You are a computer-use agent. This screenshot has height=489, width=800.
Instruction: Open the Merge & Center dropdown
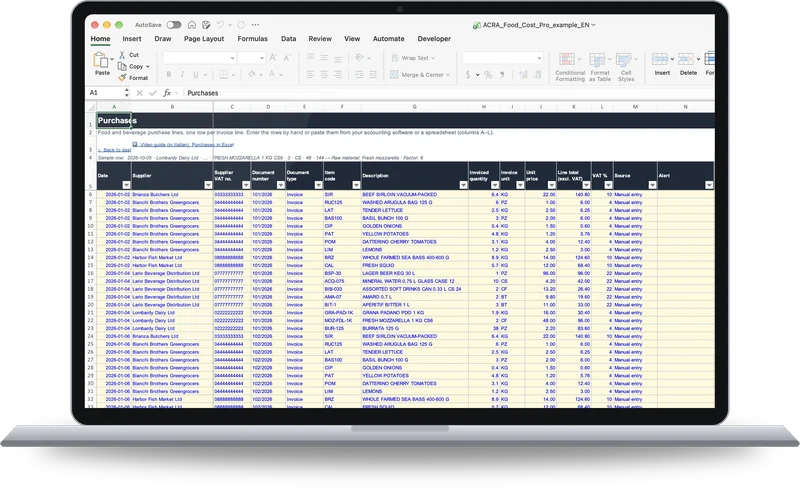448,75
